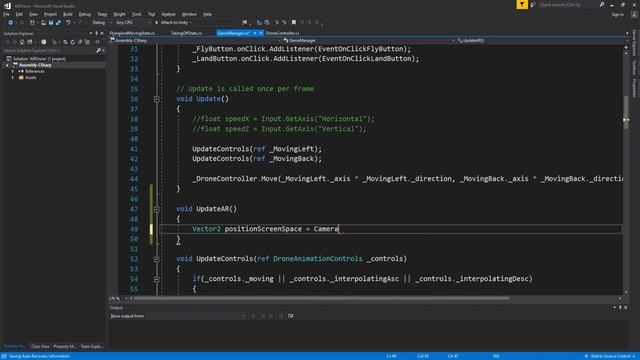Image resolution: width=640 pixels, height=360 pixels.
Task: Open the vertical Toolbox side tab
Action: [x=634, y=67]
